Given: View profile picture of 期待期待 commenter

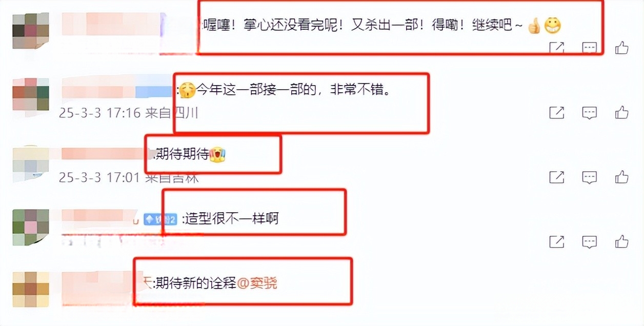Looking at the screenshot, I should point(31,161).
